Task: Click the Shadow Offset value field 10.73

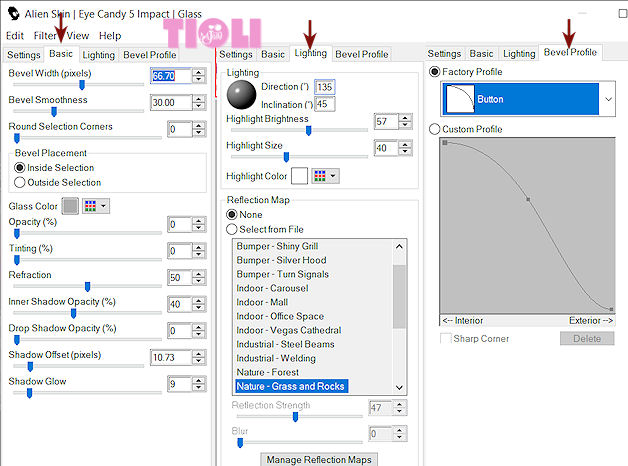Action: 171,357
